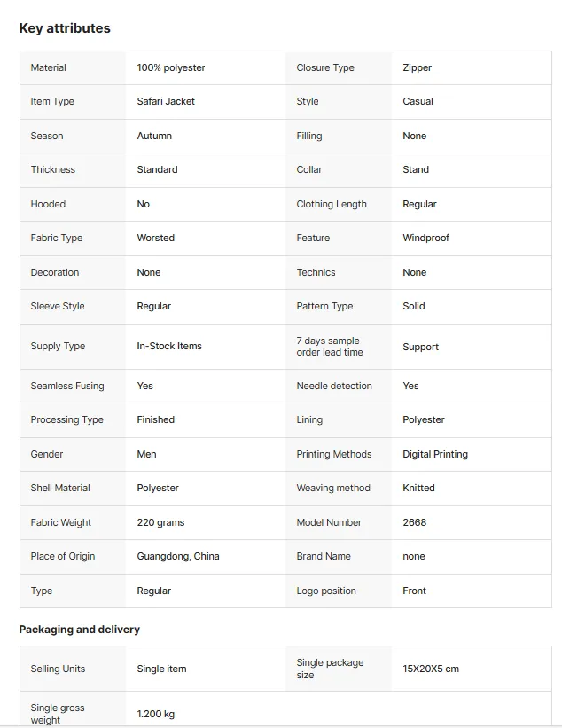
Task: Click the Windproof feature value
Action: [x=425, y=238]
